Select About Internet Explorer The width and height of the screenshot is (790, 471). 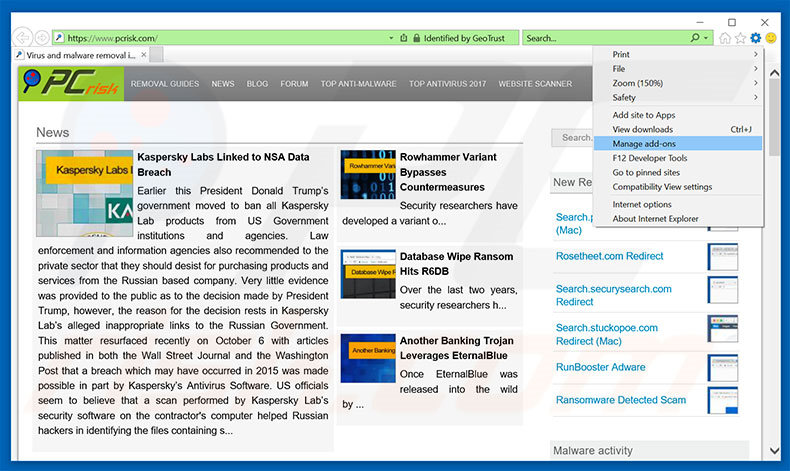(678, 219)
